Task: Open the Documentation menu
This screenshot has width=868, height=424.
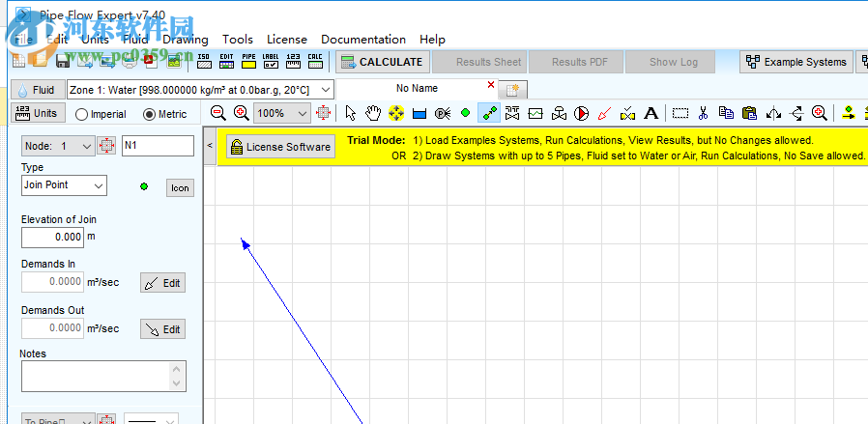Action: tap(363, 40)
